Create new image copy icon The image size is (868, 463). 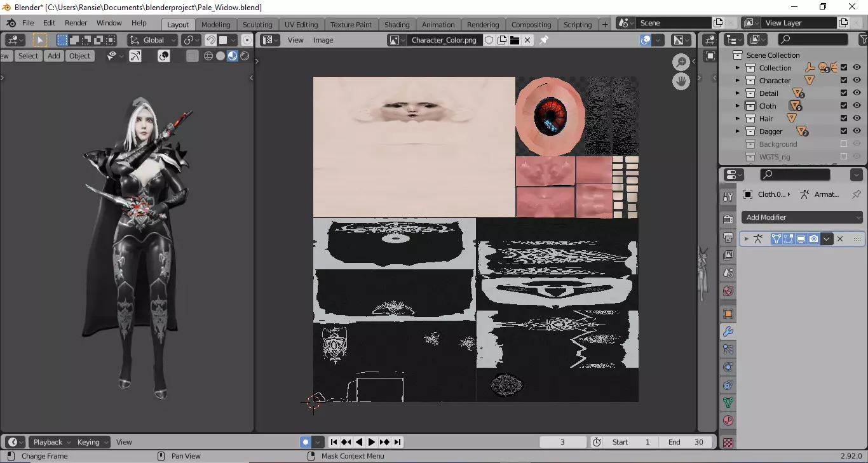click(502, 40)
